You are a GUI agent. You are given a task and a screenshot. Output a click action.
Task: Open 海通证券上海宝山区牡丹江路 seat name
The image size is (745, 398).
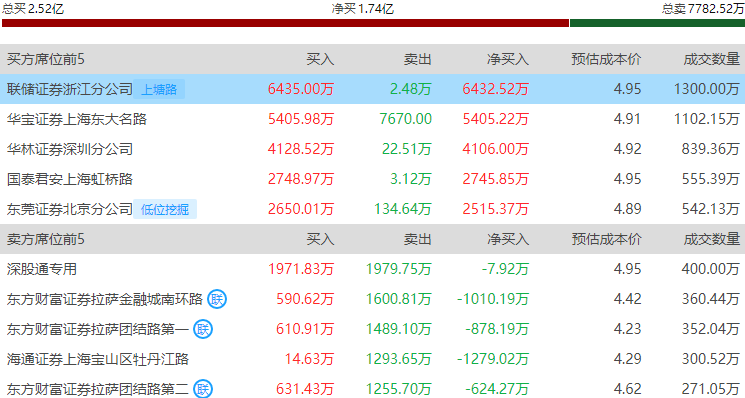[97, 359]
